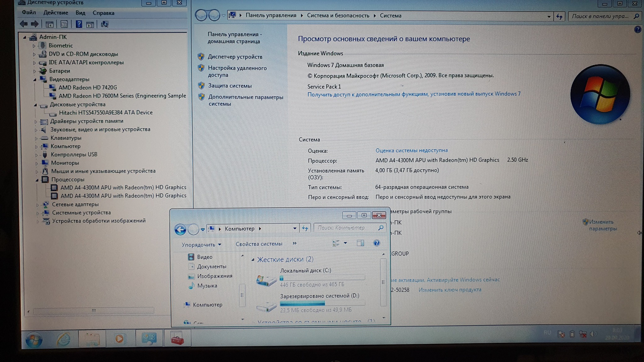Open the Упорядочить dropdown menu
The height and width of the screenshot is (362, 644).
pos(202,244)
